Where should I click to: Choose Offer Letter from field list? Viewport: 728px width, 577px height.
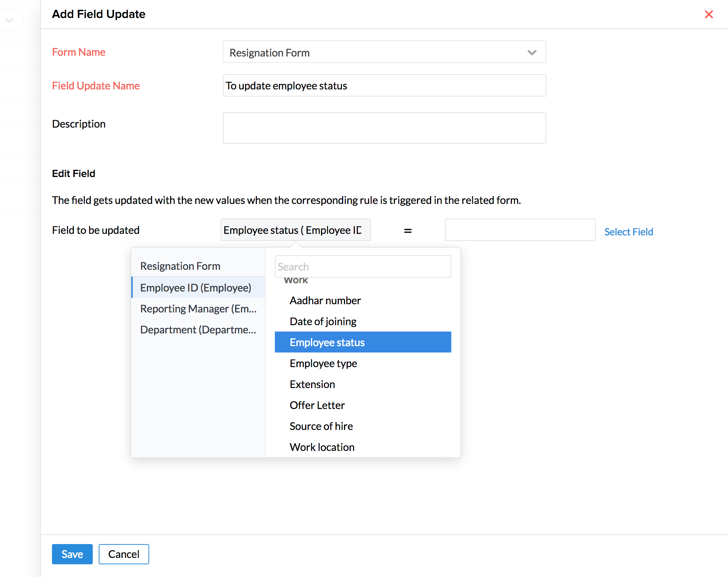point(317,405)
